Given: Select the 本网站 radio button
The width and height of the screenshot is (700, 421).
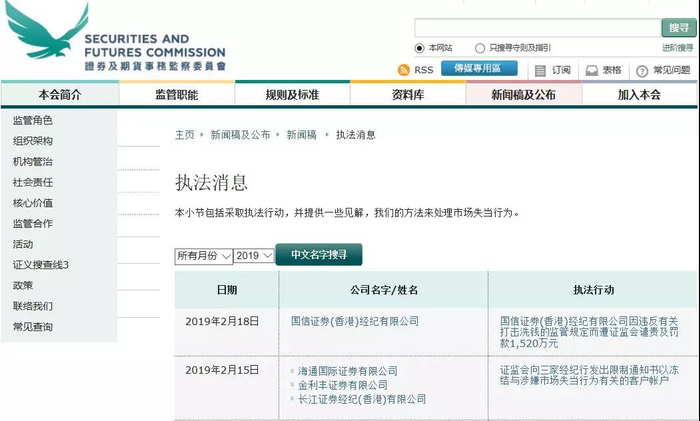Looking at the screenshot, I should tap(419, 48).
